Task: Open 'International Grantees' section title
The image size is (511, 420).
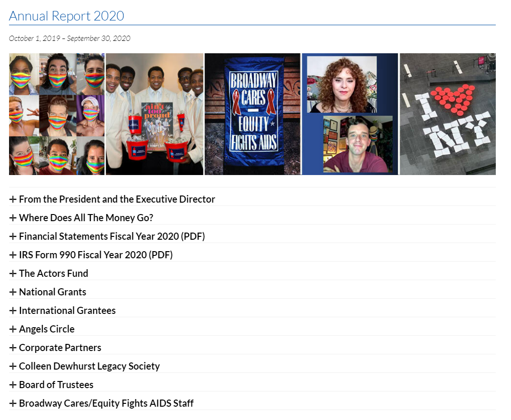Action: (67, 311)
